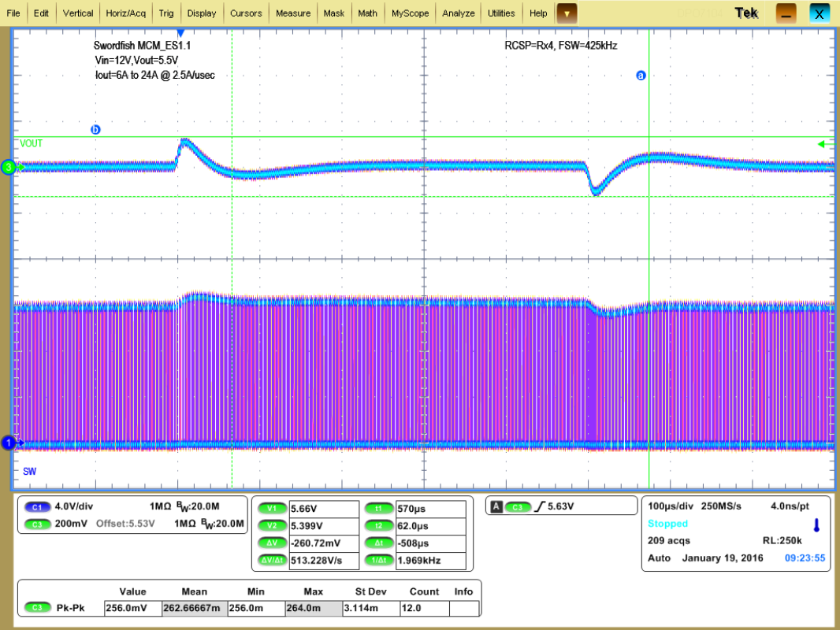
Task: Click the Stopped status text
Action: [667, 524]
